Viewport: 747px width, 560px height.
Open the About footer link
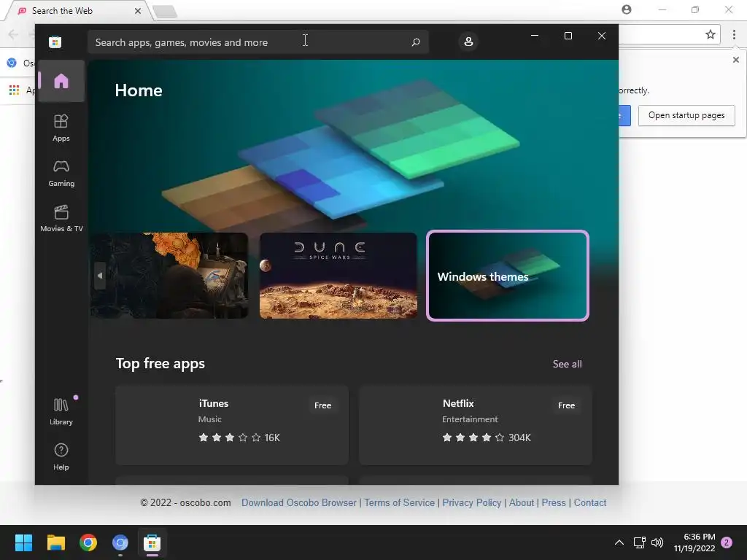[522, 502]
